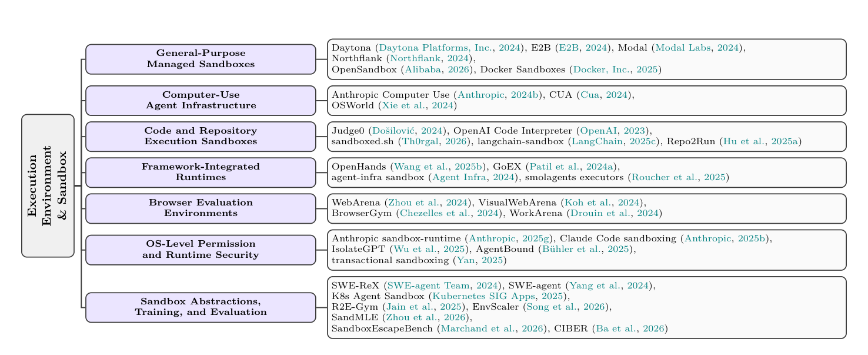Select Sandbox Abstractions, Training, and Evaluation node
Viewport: 868px width, 355px height.
pos(201,307)
